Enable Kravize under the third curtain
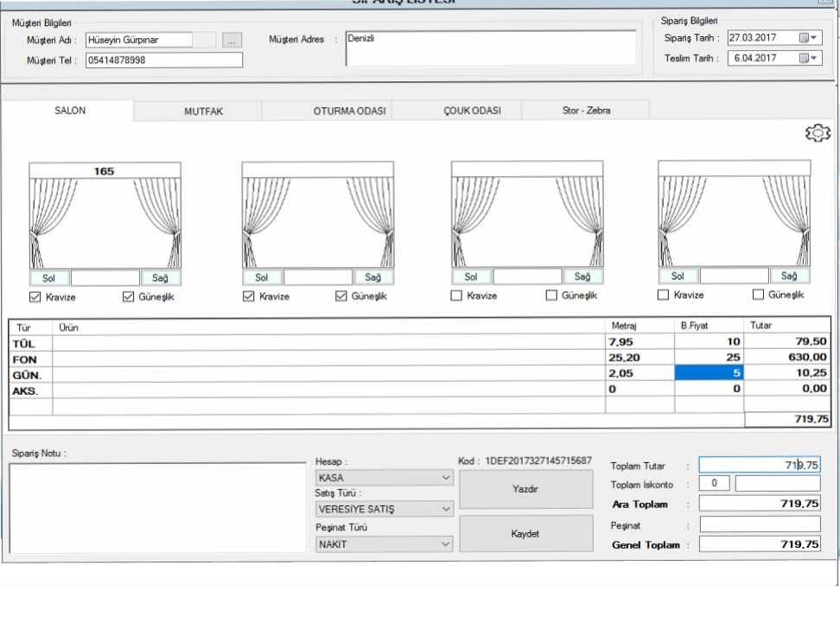Viewport: 840px width, 629px height. tap(456, 295)
